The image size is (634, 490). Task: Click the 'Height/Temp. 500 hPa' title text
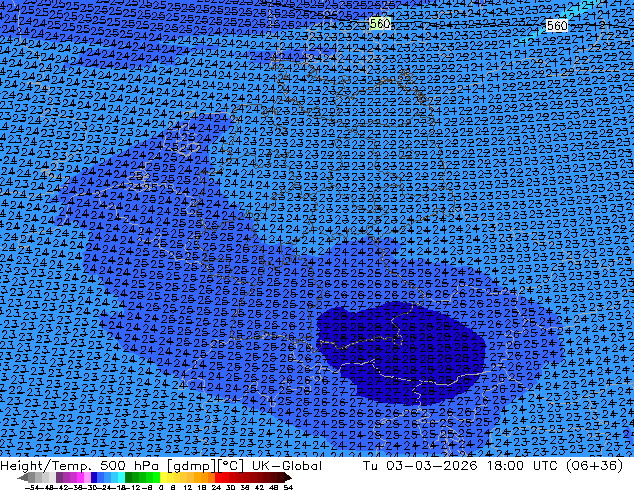click(x=81, y=466)
